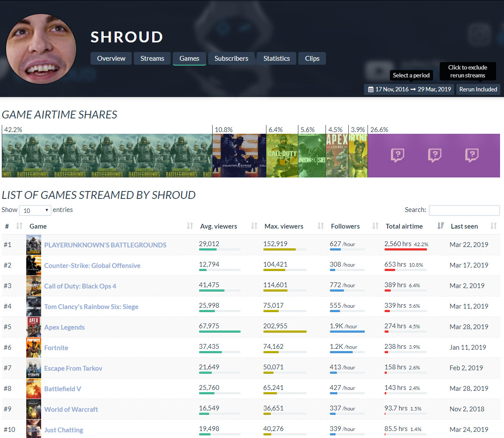This screenshot has height=438, width=504.
Task: Open the Escape From Tarkov link
Action: (73, 368)
